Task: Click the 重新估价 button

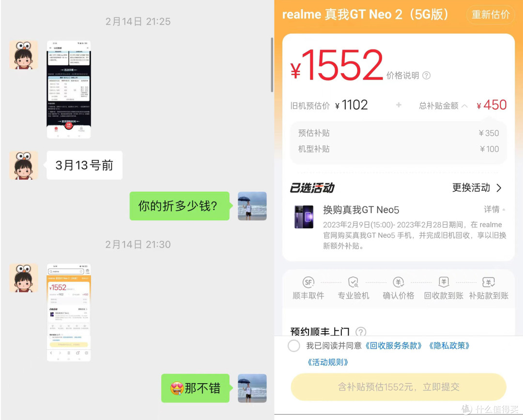Action: 491,15
